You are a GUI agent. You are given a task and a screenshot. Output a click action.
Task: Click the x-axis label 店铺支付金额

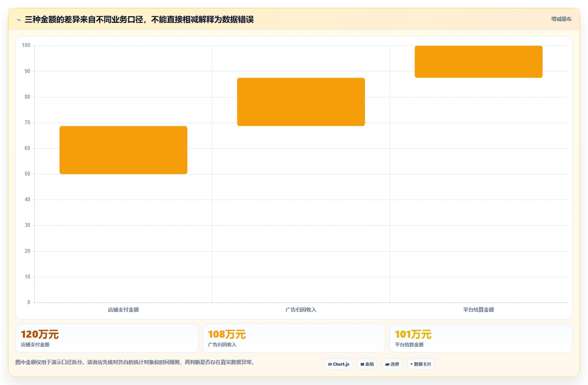(123, 310)
